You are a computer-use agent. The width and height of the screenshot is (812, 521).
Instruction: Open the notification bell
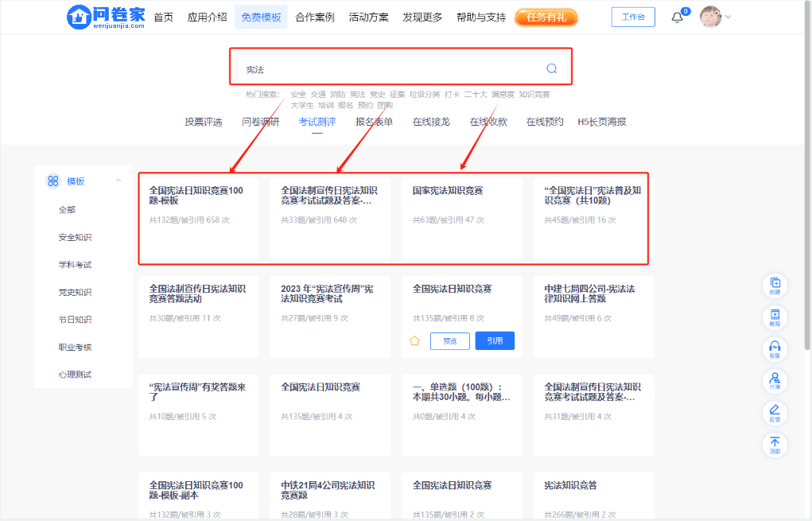(677, 17)
